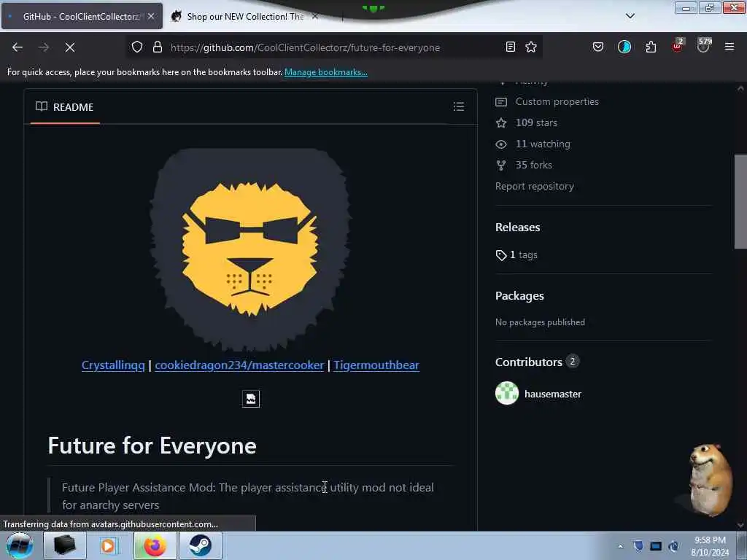Click the tag icon next to 1 tags
This screenshot has height=560, width=747.
(x=501, y=255)
